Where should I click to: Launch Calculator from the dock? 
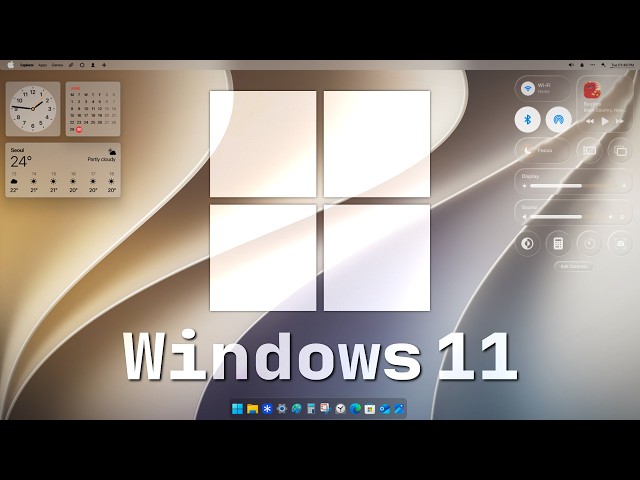(311, 409)
